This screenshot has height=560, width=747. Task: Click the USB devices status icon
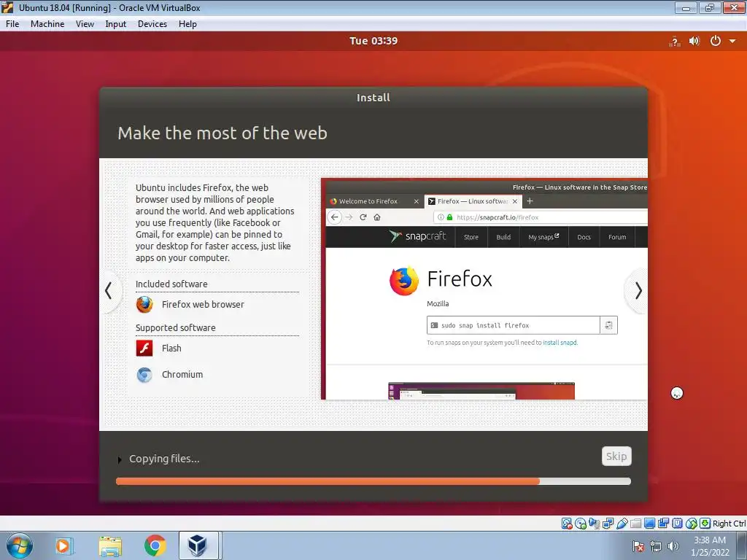click(x=622, y=524)
